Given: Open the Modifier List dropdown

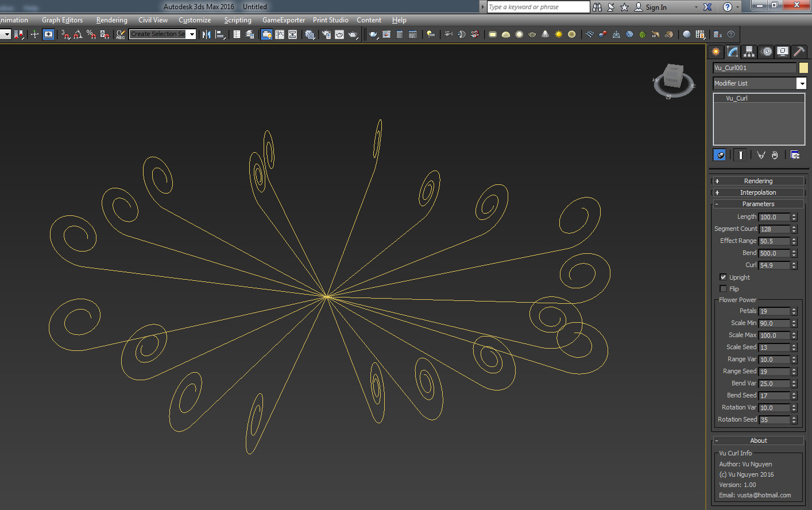Looking at the screenshot, I should point(801,84).
